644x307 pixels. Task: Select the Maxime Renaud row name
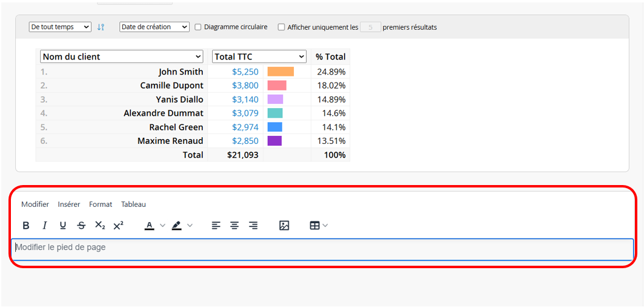[x=170, y=141]
